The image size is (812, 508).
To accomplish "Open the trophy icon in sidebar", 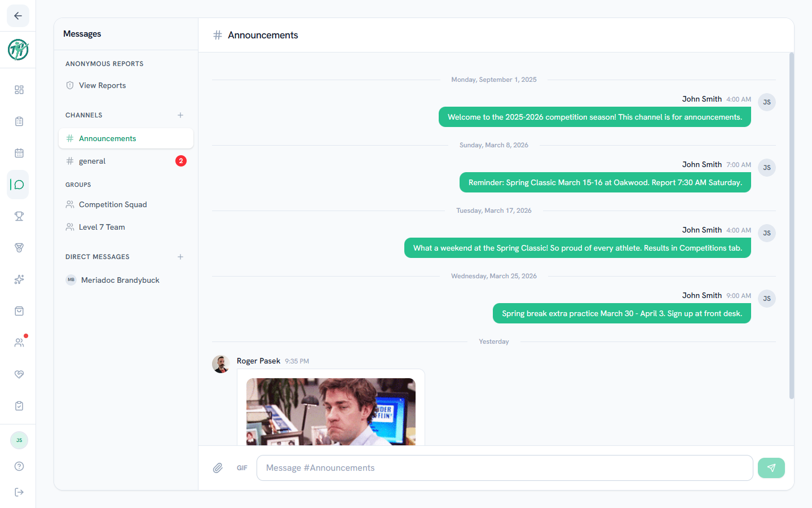I will pyautogui.click(x=19, y=216).
